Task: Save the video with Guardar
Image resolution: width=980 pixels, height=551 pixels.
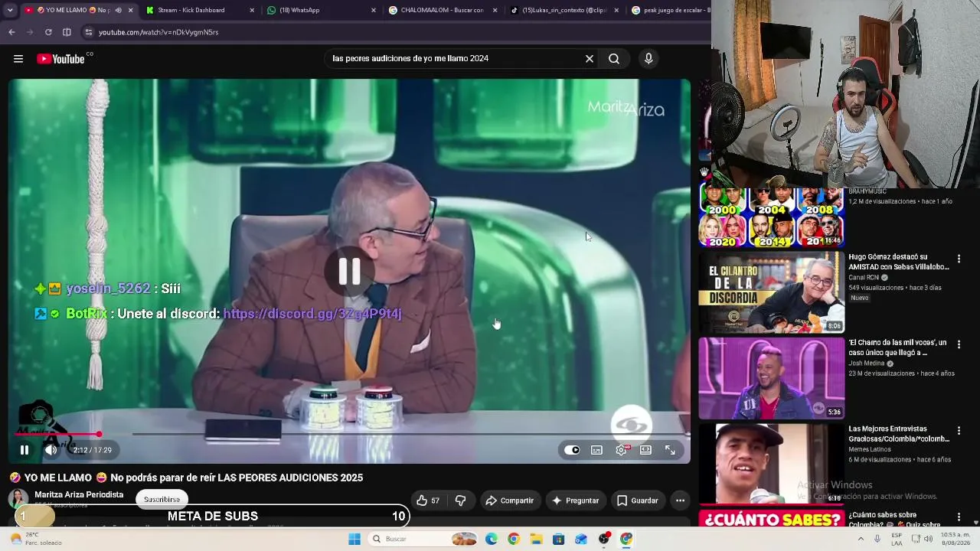Action: (x=637, y=500)
